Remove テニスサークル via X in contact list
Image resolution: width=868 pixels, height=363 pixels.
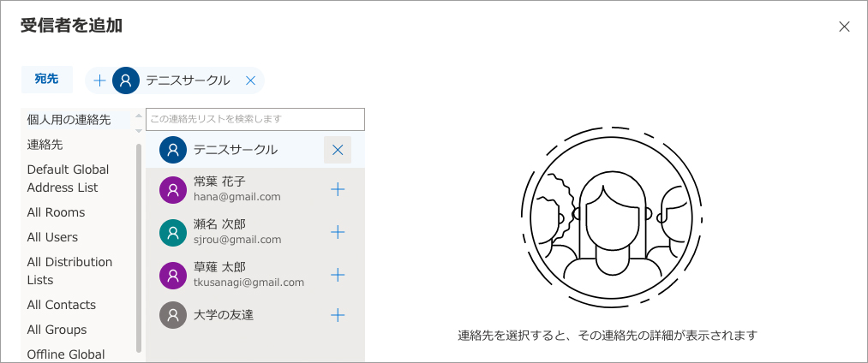[338, 150]
